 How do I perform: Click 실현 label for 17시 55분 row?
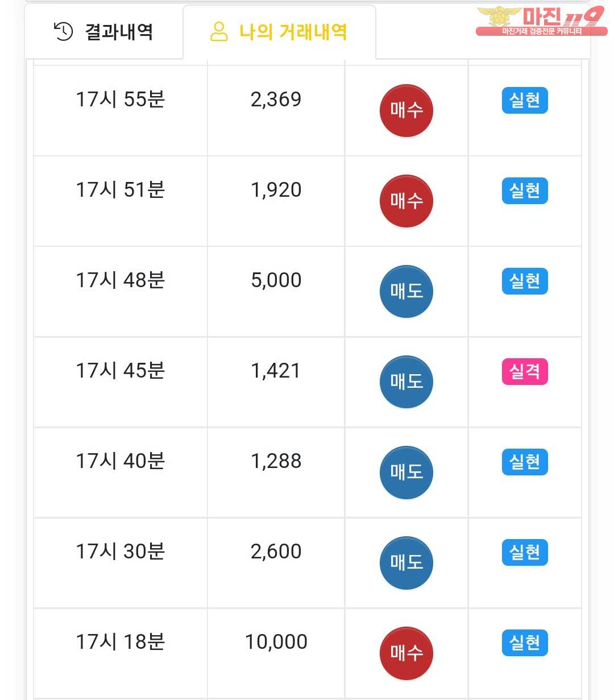[x=525, y=101]
